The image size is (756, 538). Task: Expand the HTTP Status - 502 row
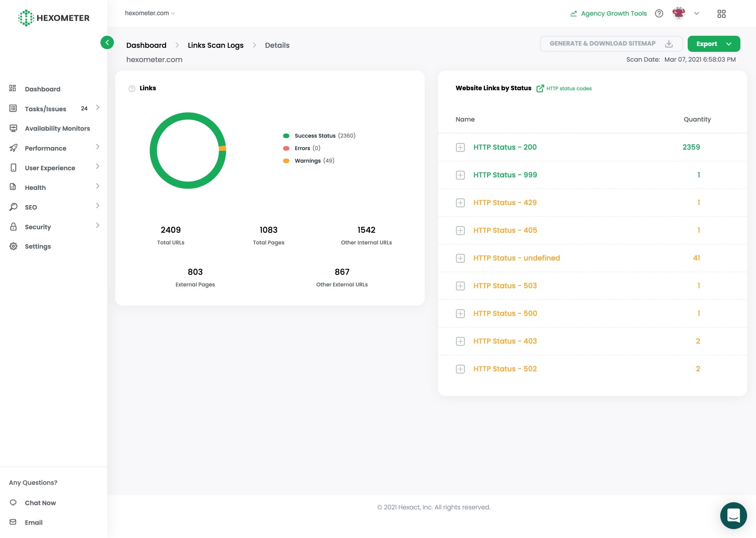[x=460, y=369]
